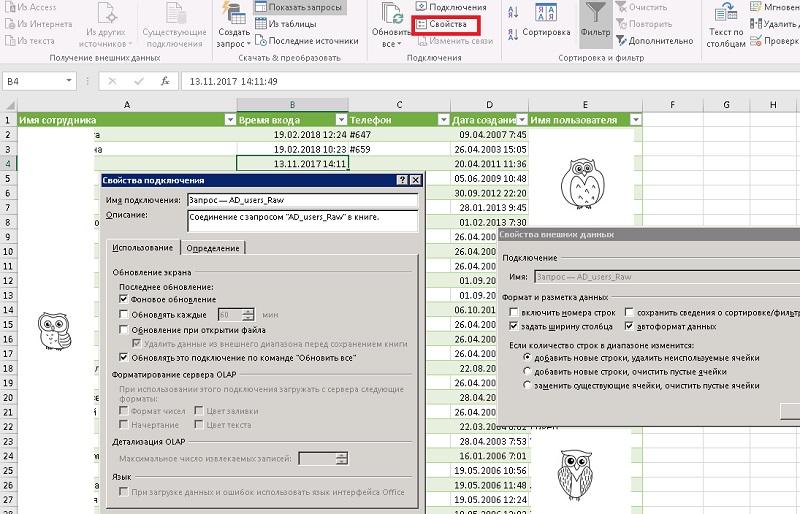Click Из таблицы query option
The width and height of the screenshot is (800, 514).
click(x=286, y=24)
